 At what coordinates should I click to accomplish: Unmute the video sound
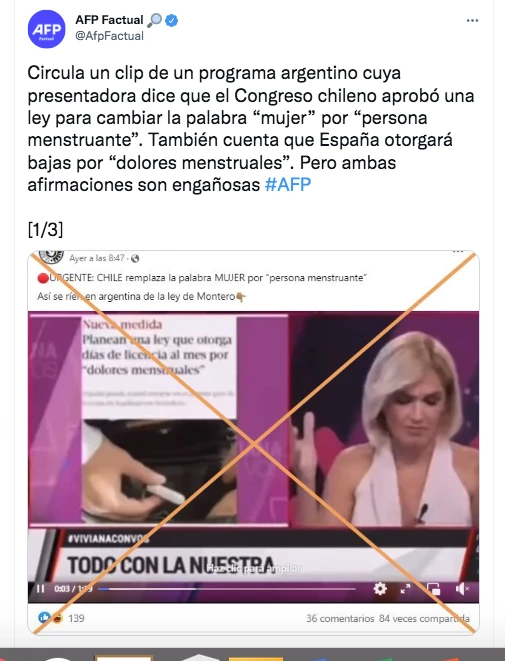pyautogui.click(x=462, y=588)
